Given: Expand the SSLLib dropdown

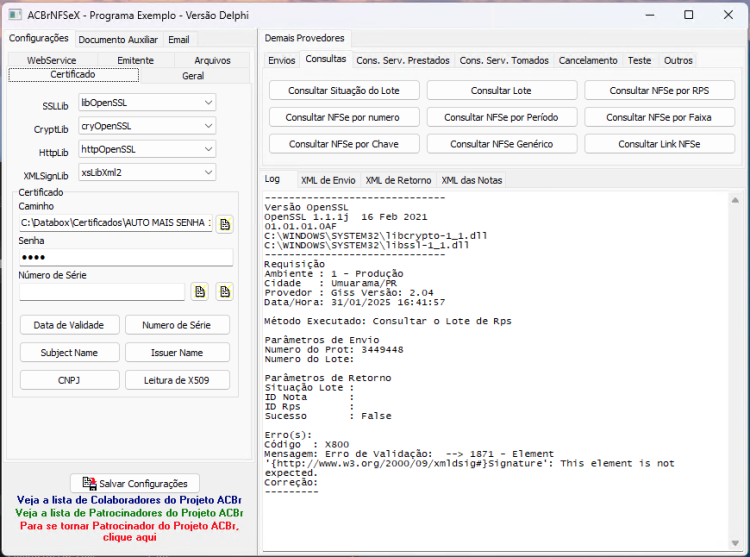Looking at the screenshot, I should coord(209,102).
